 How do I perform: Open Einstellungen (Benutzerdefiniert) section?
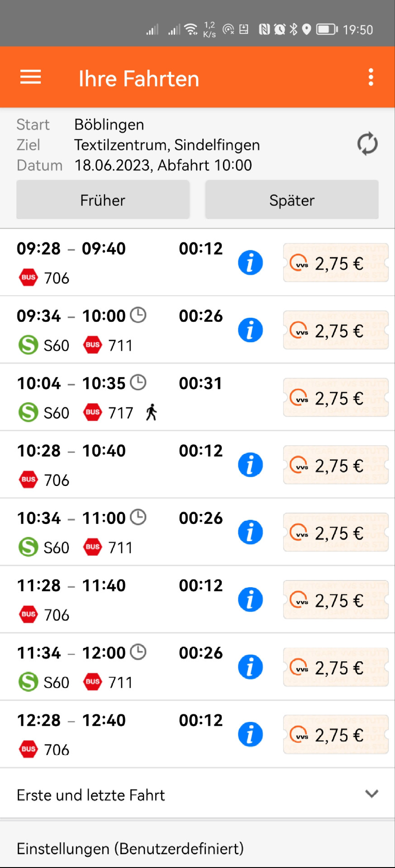pos(197,848)
